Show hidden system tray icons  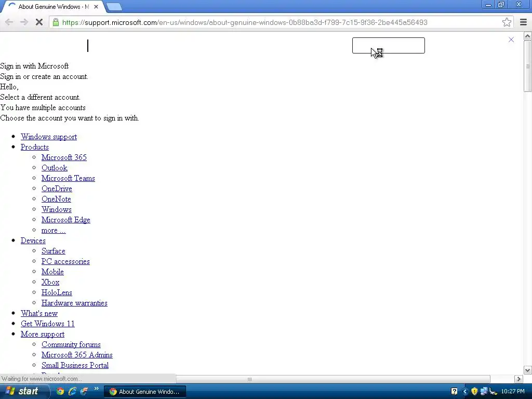tap(465, 392)
